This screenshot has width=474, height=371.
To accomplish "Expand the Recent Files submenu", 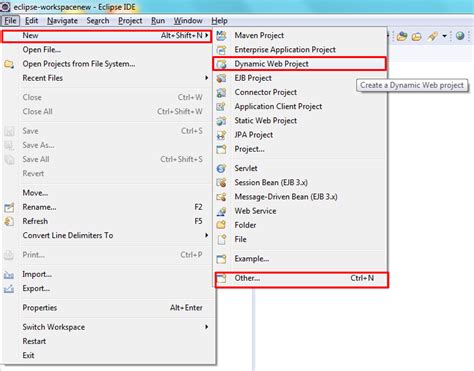I will [x=207, y=78].
